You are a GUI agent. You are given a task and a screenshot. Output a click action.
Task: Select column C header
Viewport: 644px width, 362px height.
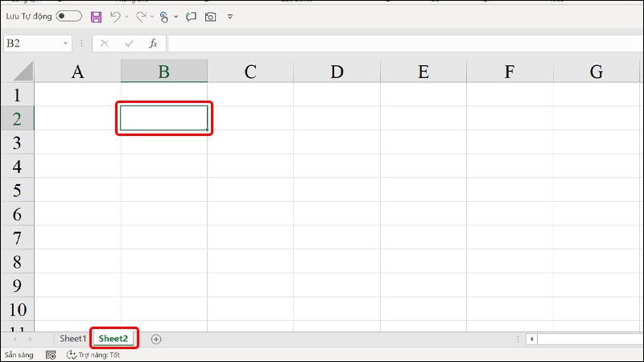click(250, 71)
